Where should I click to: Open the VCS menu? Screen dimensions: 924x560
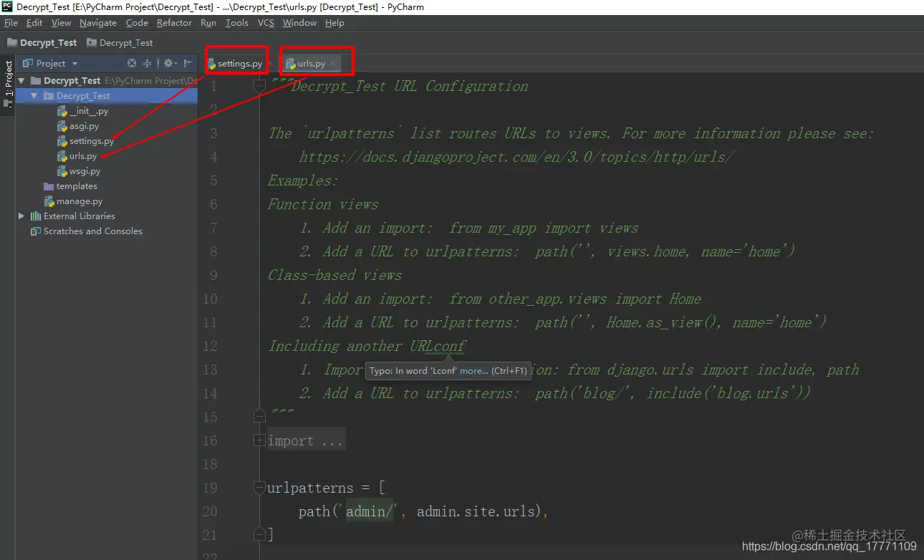266,23
